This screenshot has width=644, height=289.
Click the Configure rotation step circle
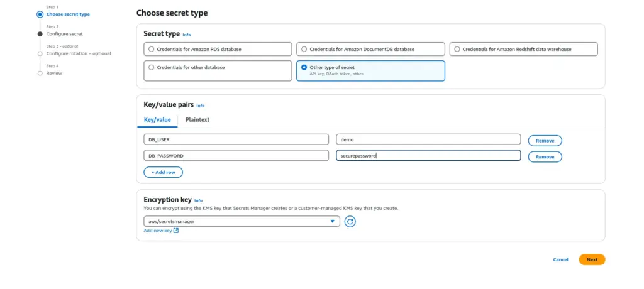(40, 53)
